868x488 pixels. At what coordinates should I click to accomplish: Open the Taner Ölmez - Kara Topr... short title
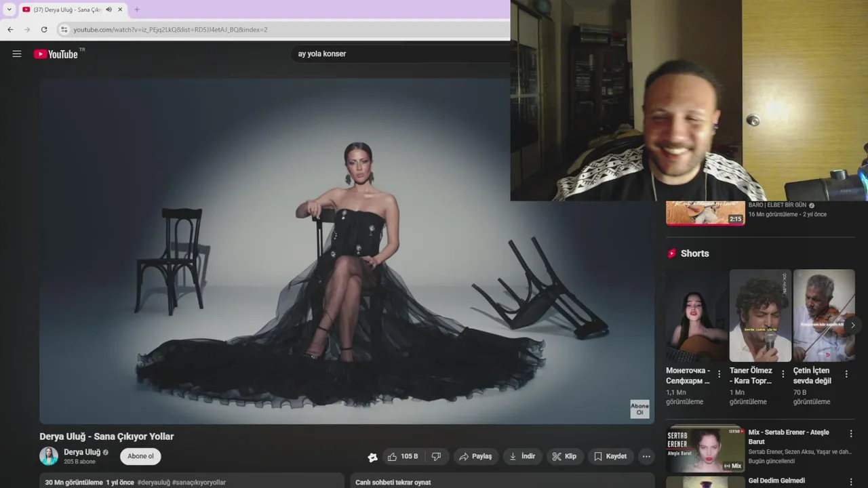tap(751, 375)
